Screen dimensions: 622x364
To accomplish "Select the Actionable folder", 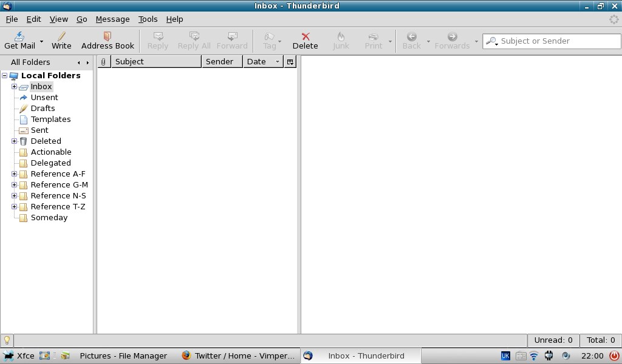I will point(51,152).
